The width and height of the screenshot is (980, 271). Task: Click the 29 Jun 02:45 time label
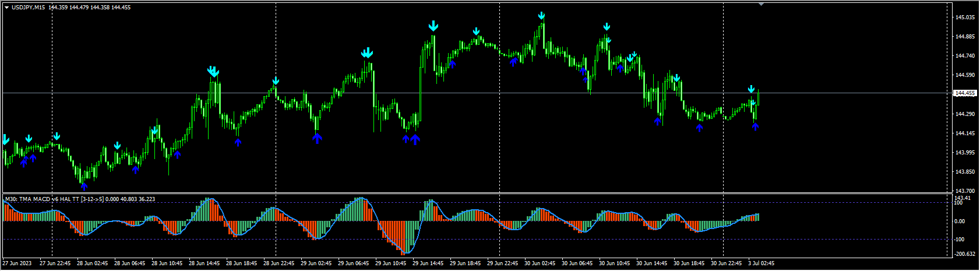click(x=316, y=263)
